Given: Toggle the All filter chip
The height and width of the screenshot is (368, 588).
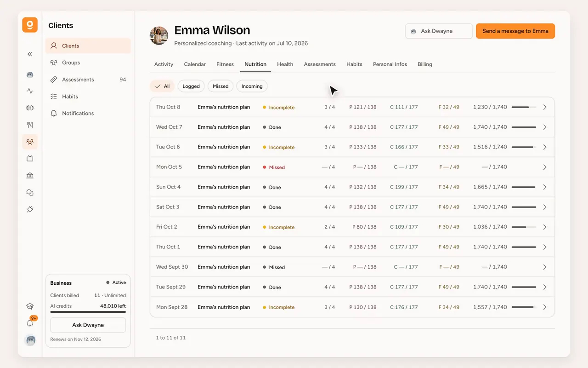Looking at the screenshot, I should 162,86.
